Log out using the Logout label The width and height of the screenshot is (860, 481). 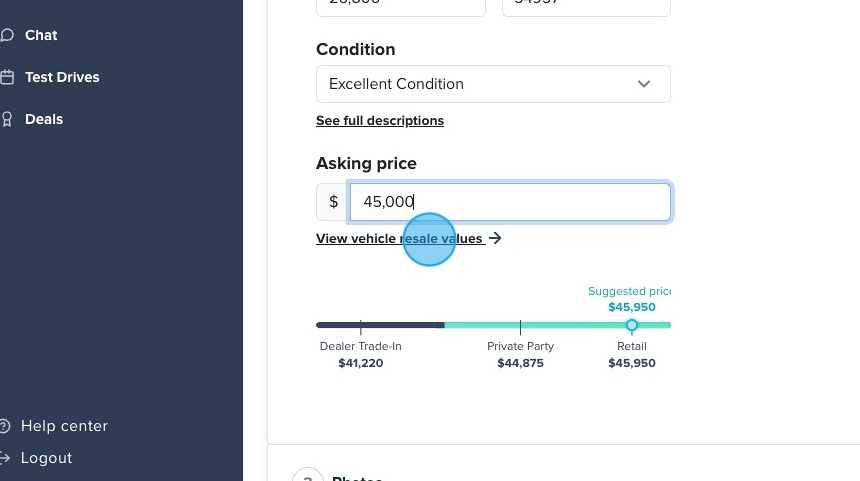tap(46, 458)
